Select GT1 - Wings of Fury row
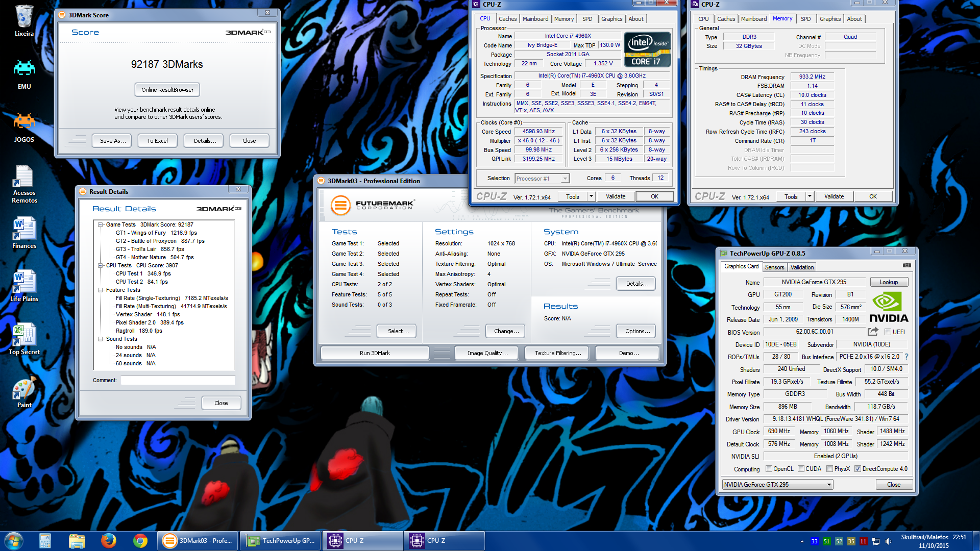The image size is (980, 551). click(x=156, y=233)
